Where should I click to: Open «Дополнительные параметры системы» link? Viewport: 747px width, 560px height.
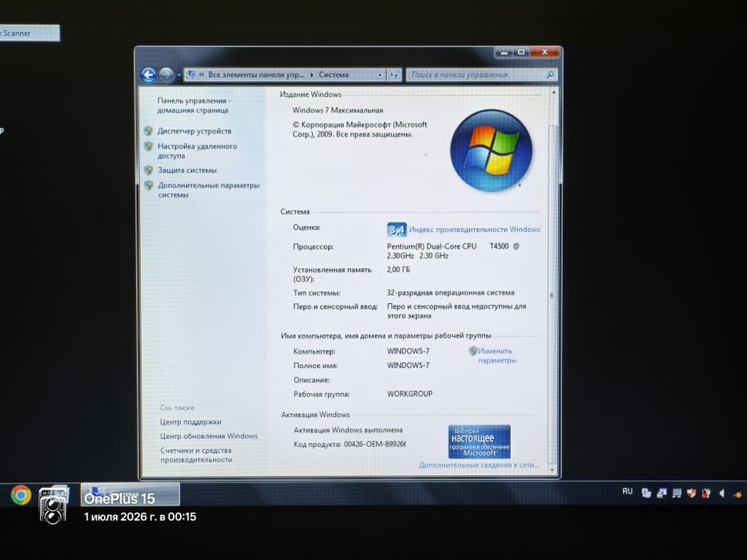(209, 190)
